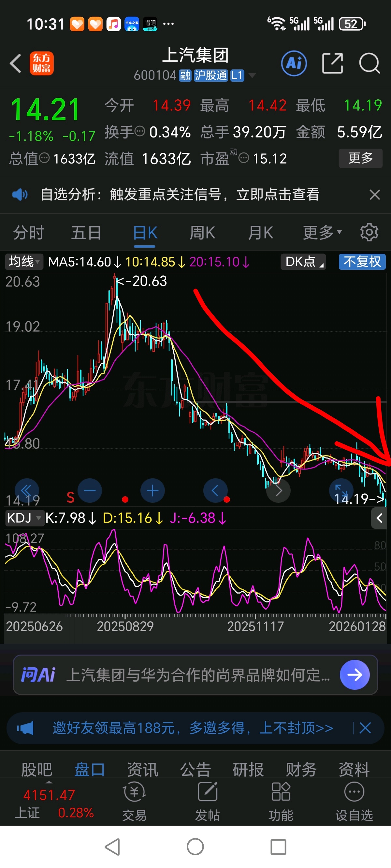Switch to 周K chart tab
The height and width of the screenshot is (868, 391).
click(202, 233)
